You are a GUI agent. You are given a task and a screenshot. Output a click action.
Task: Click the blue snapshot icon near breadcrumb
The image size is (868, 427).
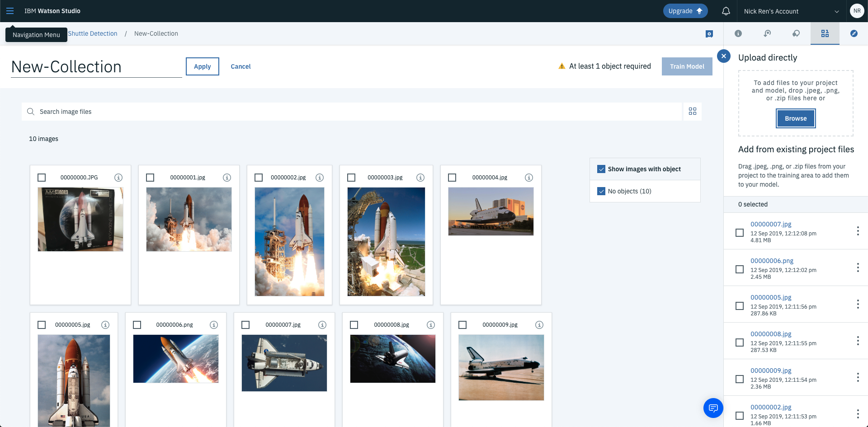[709, 34]
